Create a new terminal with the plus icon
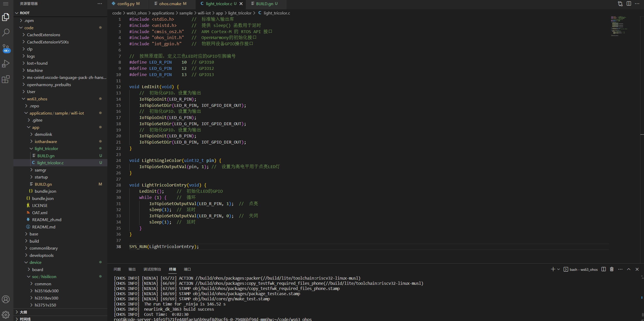Screen dimensions: 644x321 [553, 269]
